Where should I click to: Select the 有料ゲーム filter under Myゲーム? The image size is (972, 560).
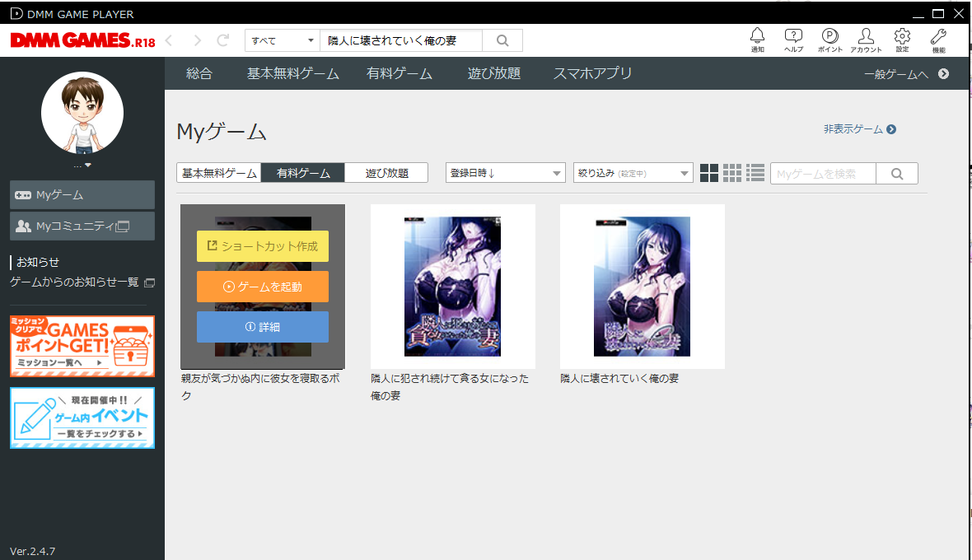click(x=303, y=173)
